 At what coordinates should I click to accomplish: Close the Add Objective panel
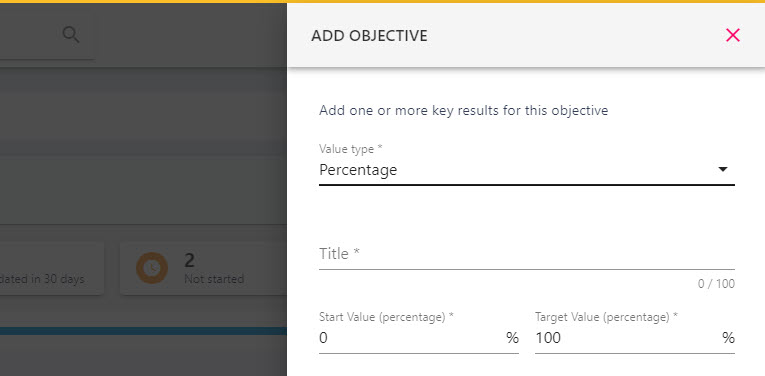[733, 35]
